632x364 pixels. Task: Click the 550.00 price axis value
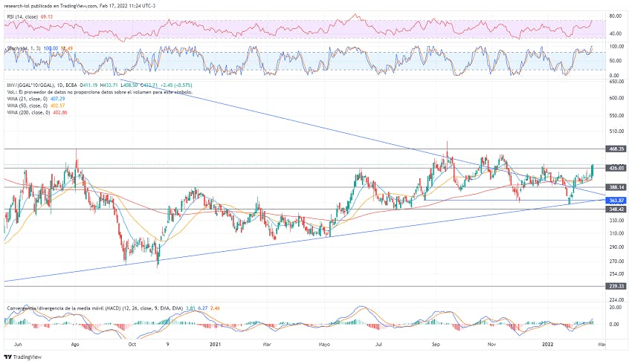click(616, 116)
